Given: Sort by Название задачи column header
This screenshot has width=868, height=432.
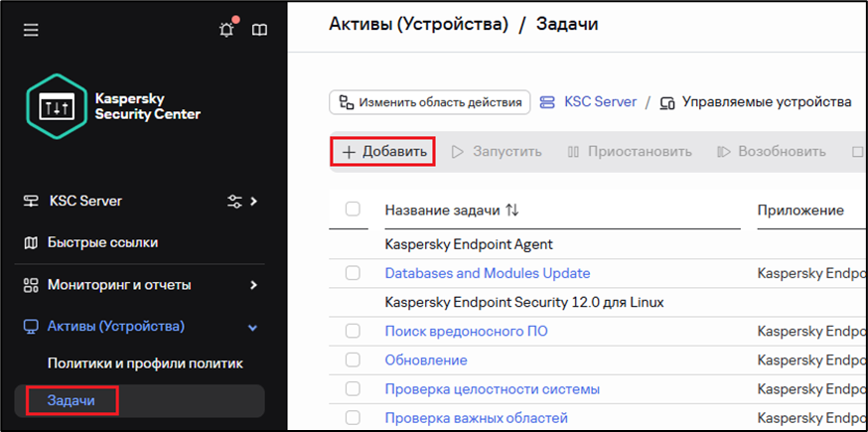Looking at the screenshot, I should pos(452,211).
